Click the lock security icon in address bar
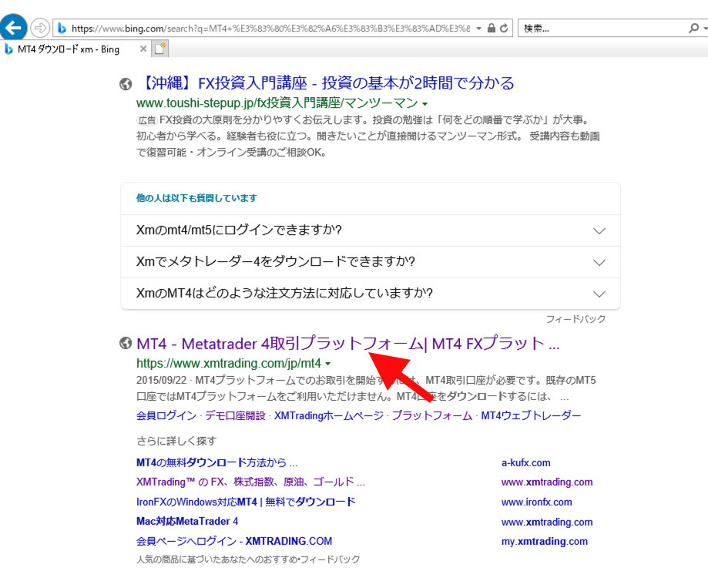This screenshot has width=708, height=588. coord(492,29)
